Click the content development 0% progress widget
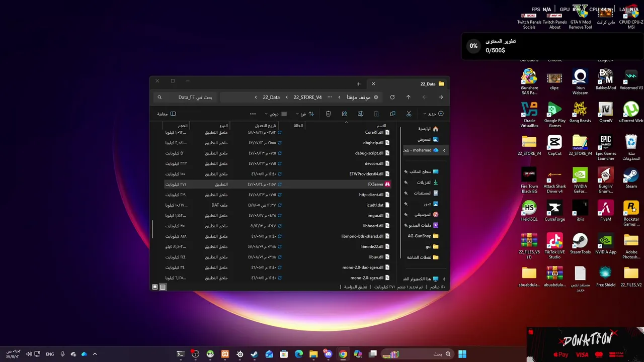 click(x=552, y=46)
